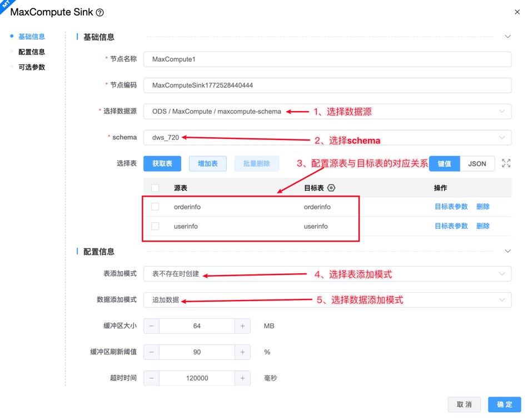Open the 选择数据源 dropdown
Screen dimensions: 528x420
pyautogui.click(x=327, y=112)
